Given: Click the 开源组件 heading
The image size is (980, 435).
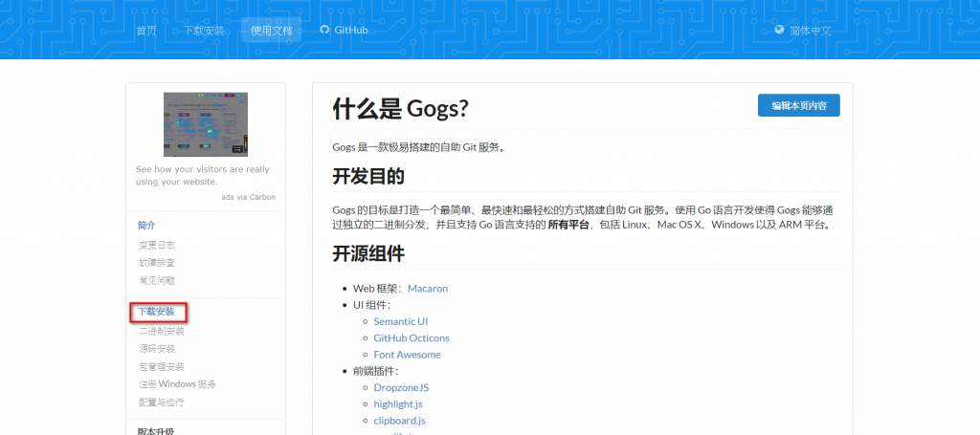Looking at the screenshot, I should pos(368,254).
